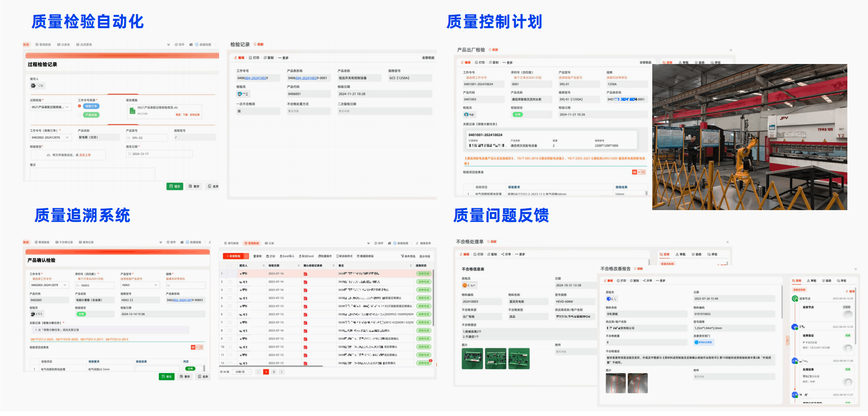The image size is (868, 416).
Task: Open the 工作令号 dropdown showing 0402002-202412076
Action: [x=50, y=137]
